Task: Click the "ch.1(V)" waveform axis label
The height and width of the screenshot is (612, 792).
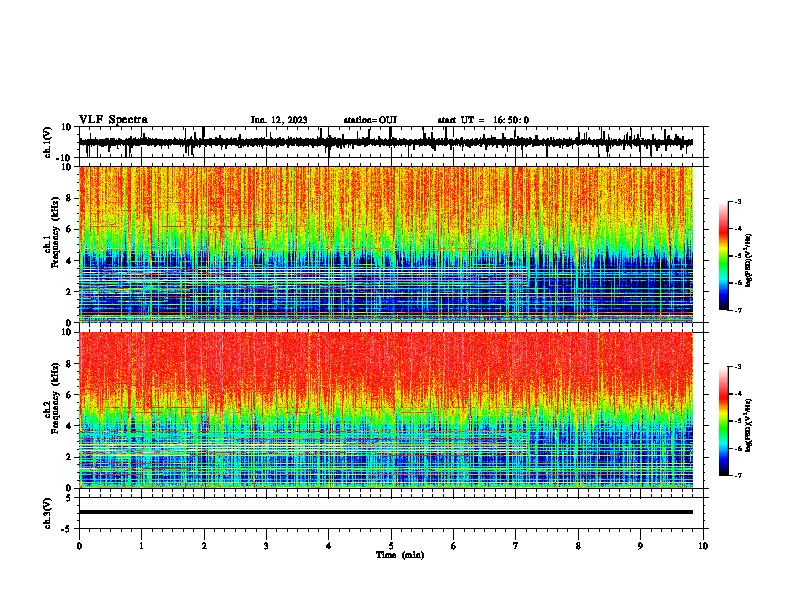Action: [x=48, y=142]
